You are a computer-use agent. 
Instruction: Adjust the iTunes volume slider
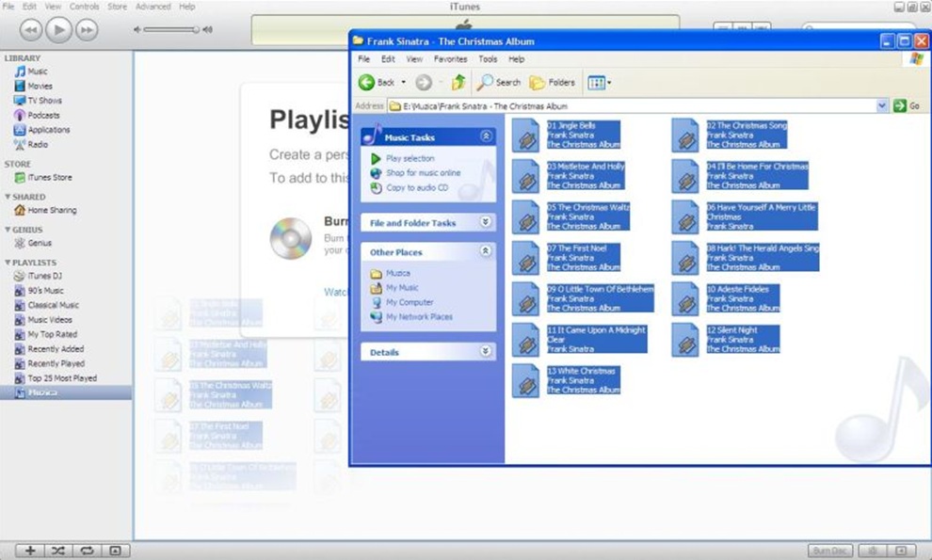point(169,30)
